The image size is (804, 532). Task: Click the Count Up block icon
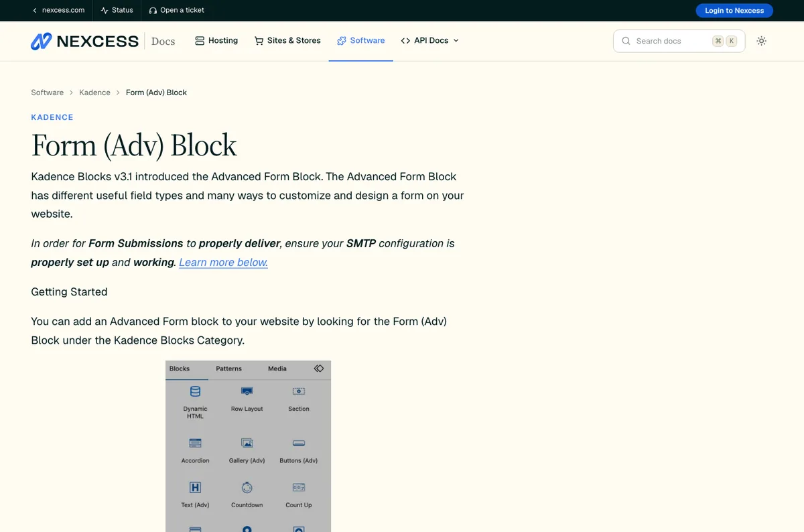coord(299,487)
